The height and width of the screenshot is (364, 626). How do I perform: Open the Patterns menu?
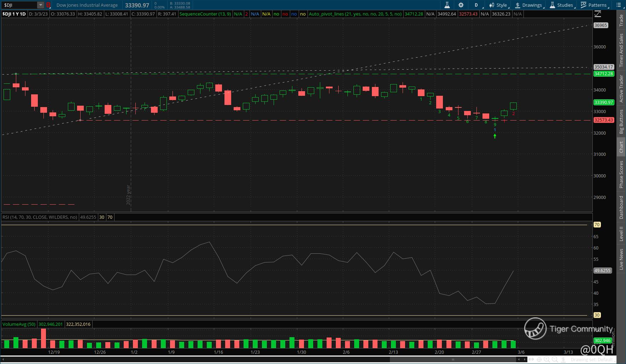595,5
